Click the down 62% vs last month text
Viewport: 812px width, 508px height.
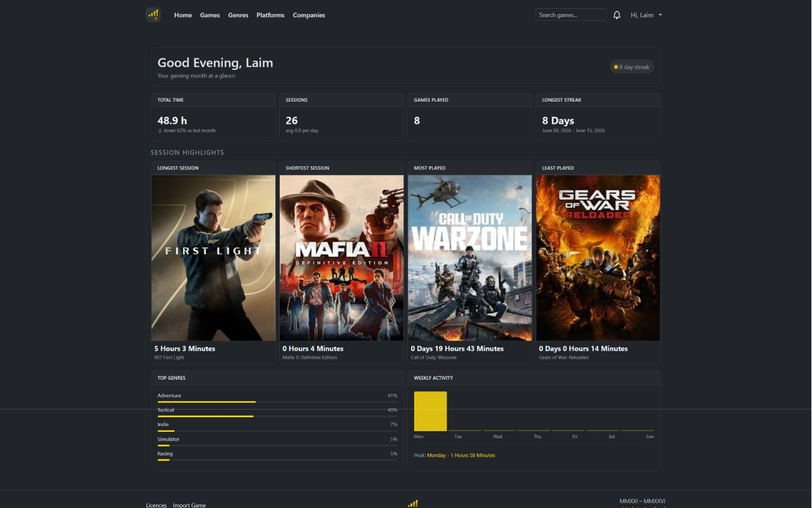[187, 131]
